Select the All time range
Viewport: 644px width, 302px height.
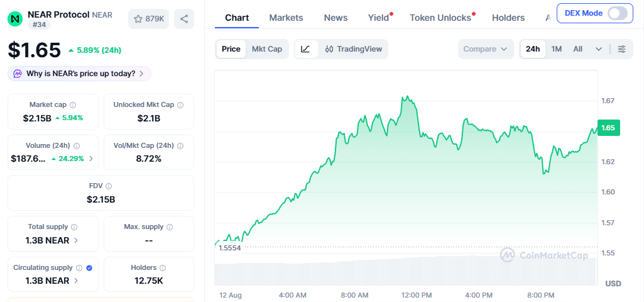pyautogui.click(x=578, y=49)
